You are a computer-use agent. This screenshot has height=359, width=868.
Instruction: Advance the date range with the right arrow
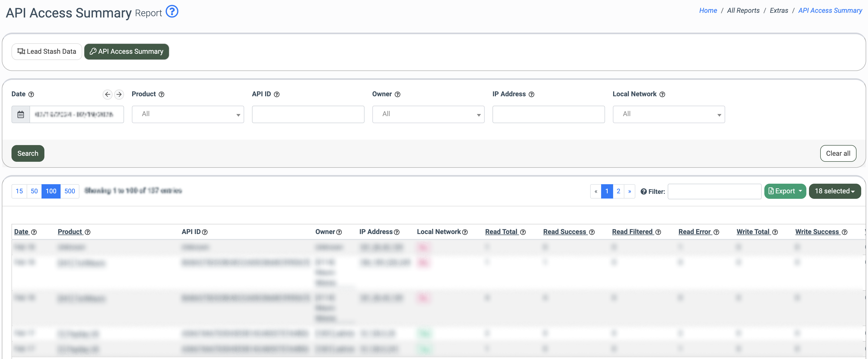coord(119,94)
